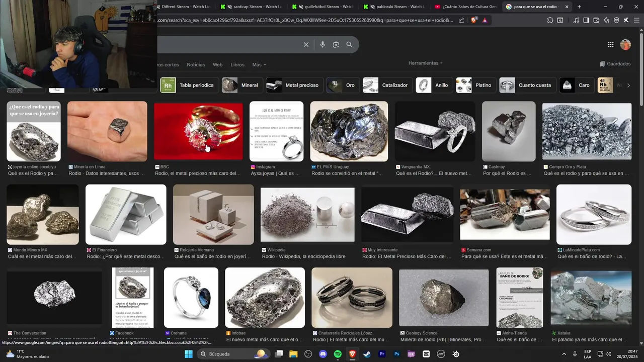Open Leo AI sparkle icon
644x362 pixels.
click(606, 20)
